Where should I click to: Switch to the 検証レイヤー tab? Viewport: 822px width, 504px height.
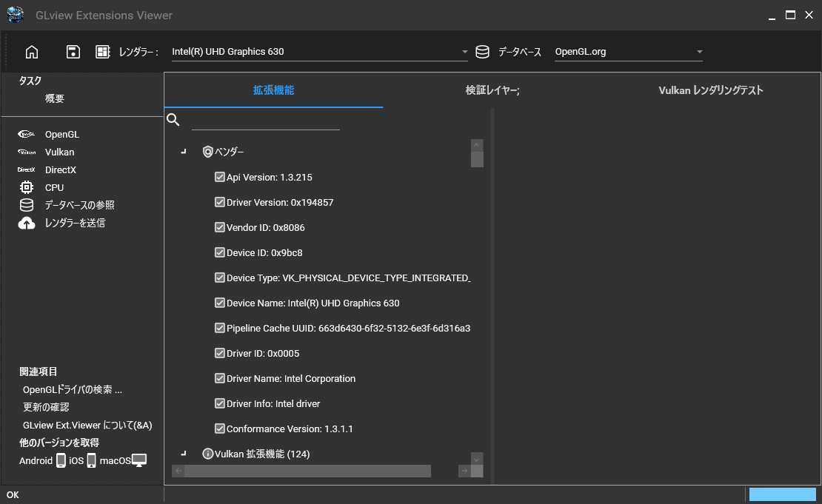pos(492,90)
